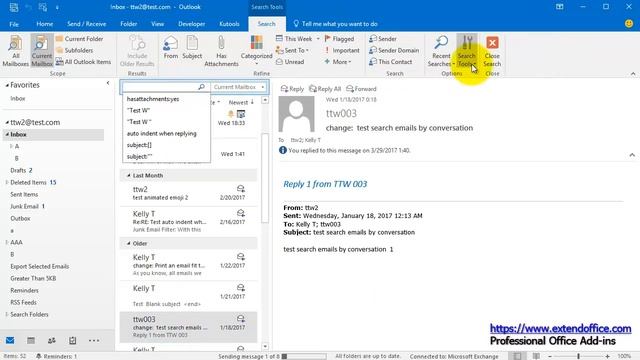The image size is (640, 360).
Task: Select Current Mailbox scope
Action: (x=42, y=51)
